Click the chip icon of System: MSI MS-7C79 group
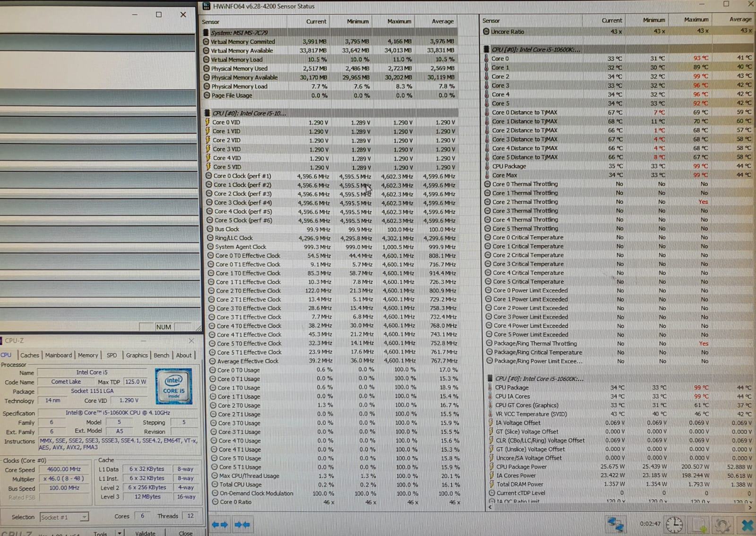 point(206,33)
